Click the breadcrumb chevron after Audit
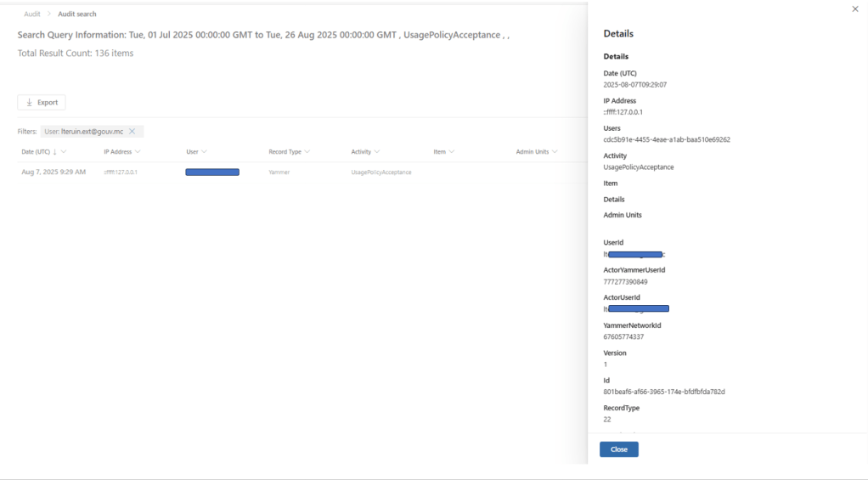 click(48, 14)
